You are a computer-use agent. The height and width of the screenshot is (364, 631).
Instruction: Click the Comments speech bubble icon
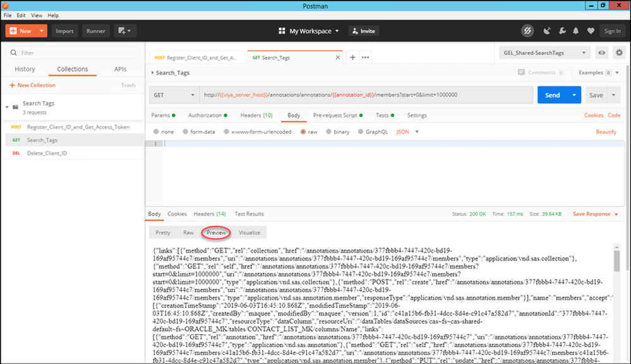click(x=521, y=73)
